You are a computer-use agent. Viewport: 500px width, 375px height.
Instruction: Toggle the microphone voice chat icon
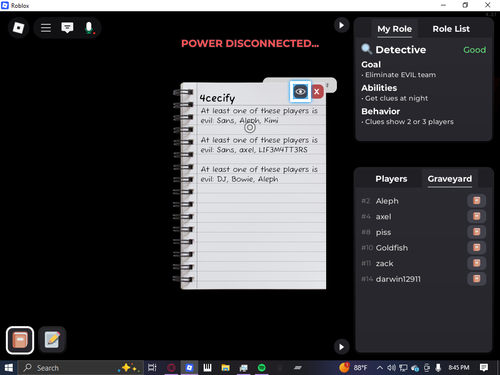tap(89, 28)
